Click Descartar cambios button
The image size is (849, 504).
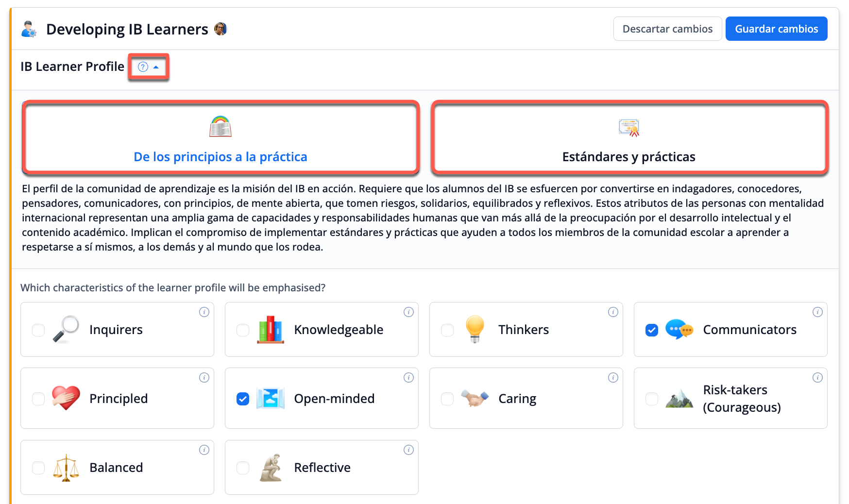tap(667, 29)
